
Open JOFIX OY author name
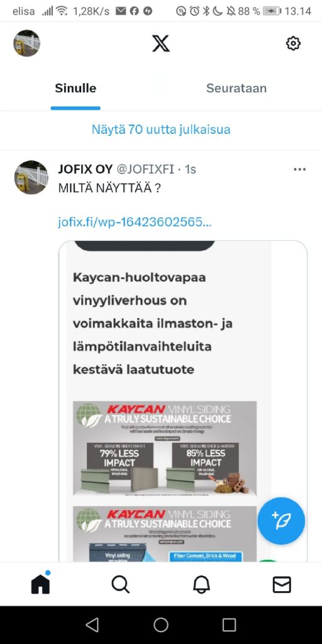(x=86, y=169)
